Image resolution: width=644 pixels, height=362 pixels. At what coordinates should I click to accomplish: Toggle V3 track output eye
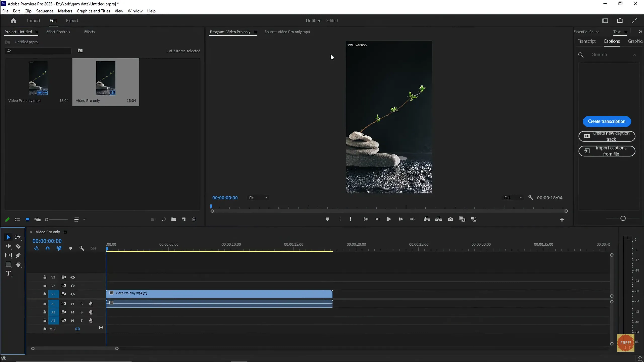pyautogui.click(x=73, y=277)
